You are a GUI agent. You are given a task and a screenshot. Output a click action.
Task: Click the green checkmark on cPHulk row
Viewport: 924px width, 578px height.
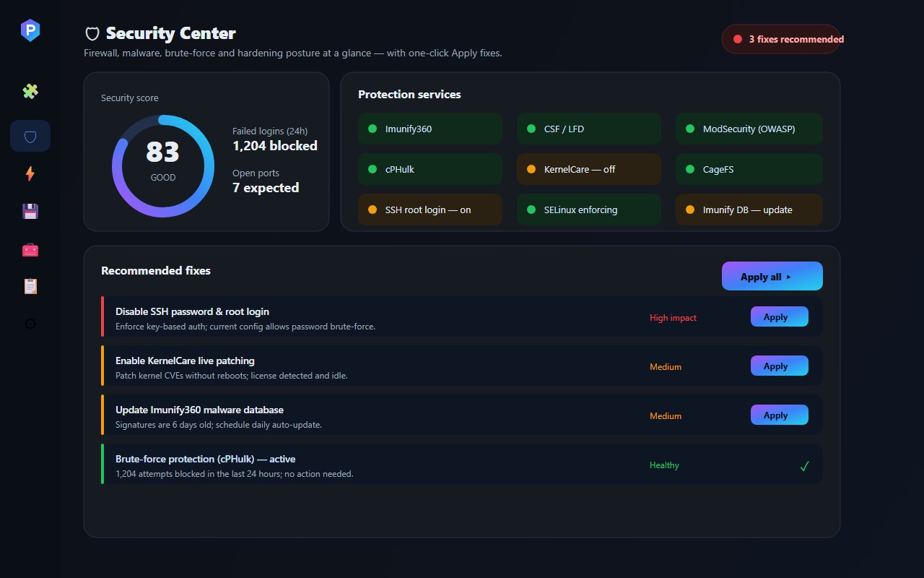point(804,466)
